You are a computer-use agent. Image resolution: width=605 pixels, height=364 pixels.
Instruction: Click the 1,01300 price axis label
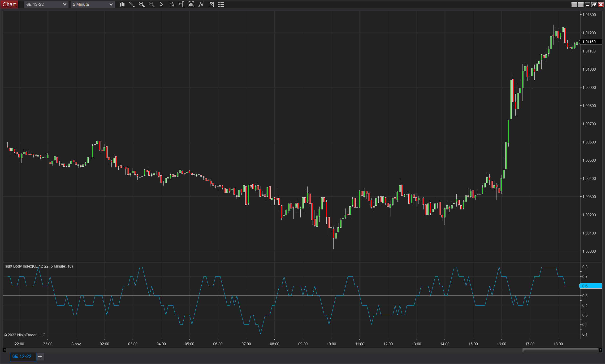click(589, 15)
